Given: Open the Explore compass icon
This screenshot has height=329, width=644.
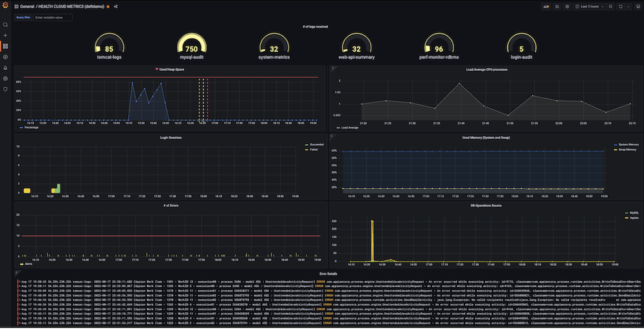Looking at the screenshot, I should 5,57.
